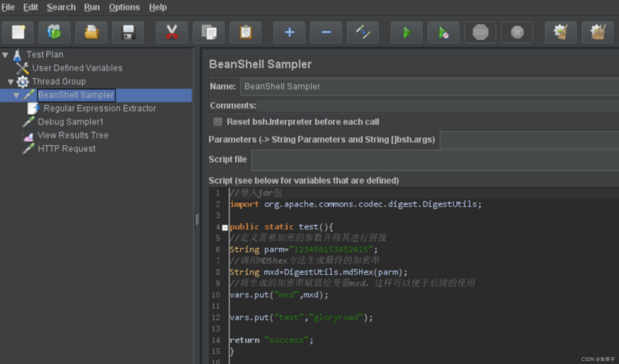
Task: Open the Templates toolbar icon
Action: pos(54,32)
